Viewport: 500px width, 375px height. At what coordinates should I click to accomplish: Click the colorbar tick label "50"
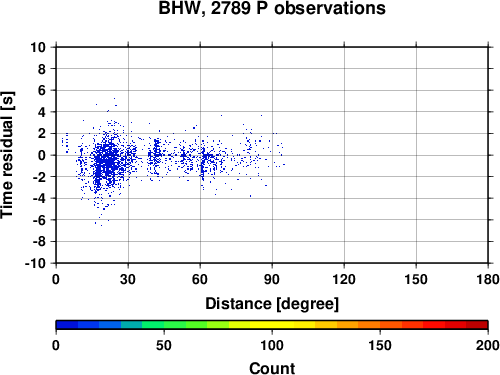tap(164, 345)
